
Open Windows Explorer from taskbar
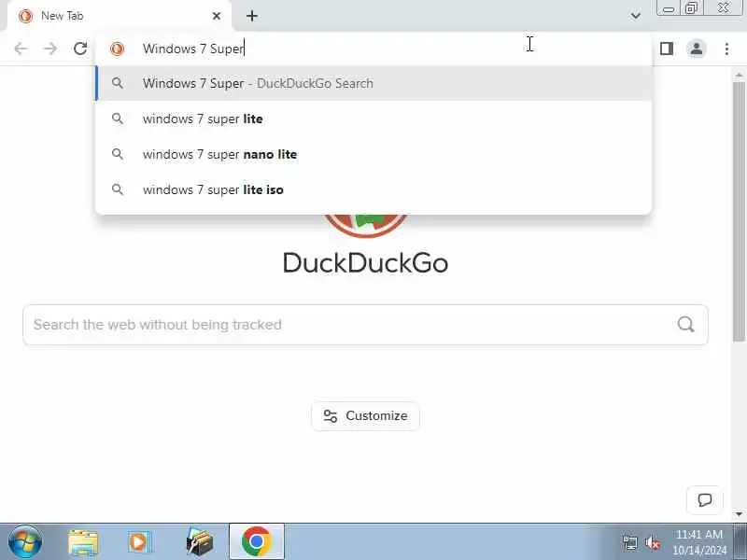[83, 542]
